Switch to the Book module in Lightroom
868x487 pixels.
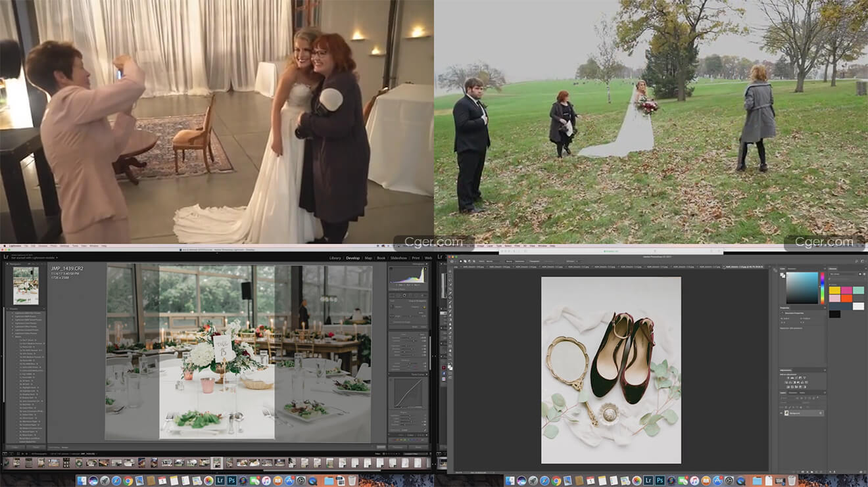tap(381, 258)
